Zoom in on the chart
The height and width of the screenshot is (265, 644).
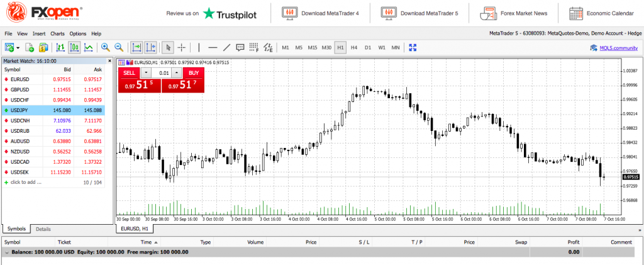coord(105,47)
